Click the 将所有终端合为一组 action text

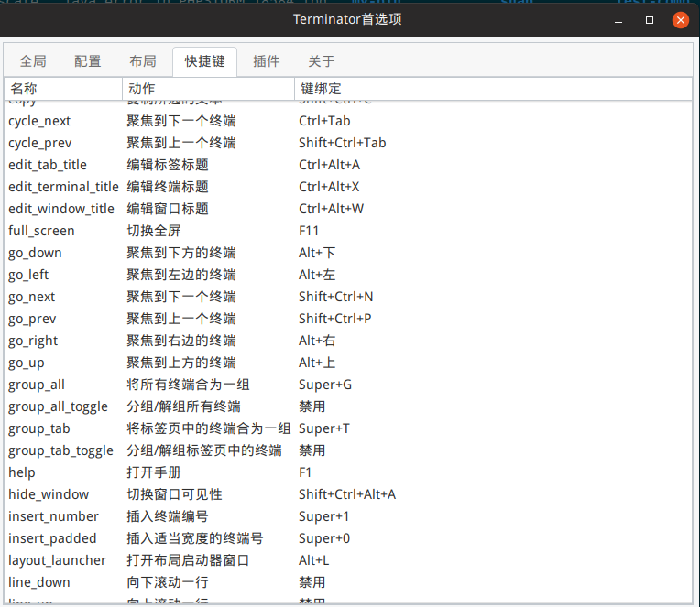[x=188, y=385]
